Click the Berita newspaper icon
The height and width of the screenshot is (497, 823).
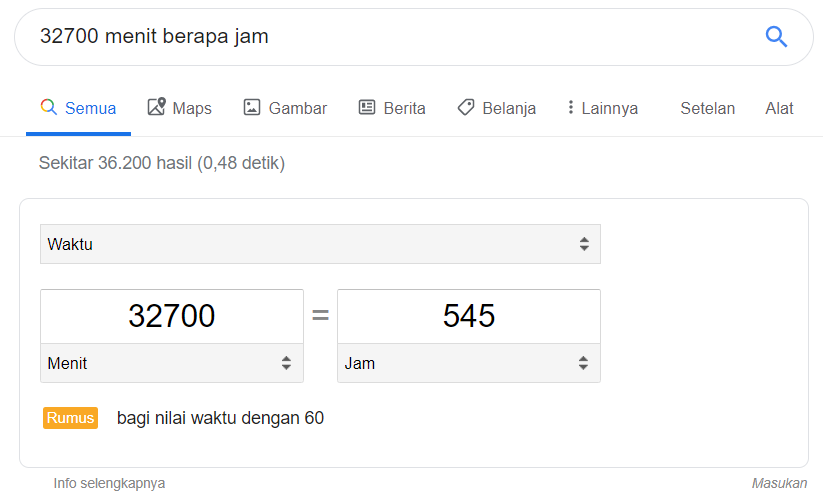tap(367, 107)
